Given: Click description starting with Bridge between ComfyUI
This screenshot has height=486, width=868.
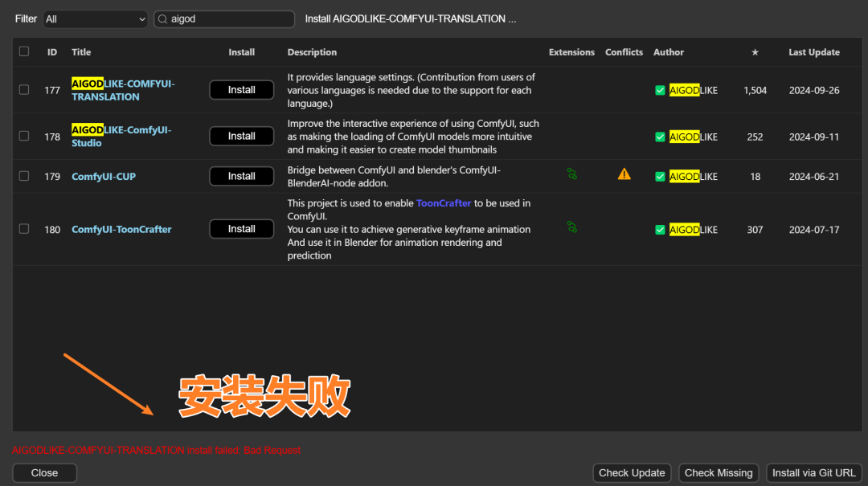Looking at the screenshot, I should pyautogui.click(x=394, y=177).
